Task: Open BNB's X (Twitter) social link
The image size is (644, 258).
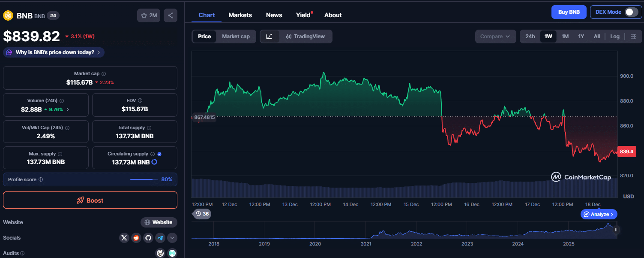Action: pyautogui.click(x=124, y=237)
